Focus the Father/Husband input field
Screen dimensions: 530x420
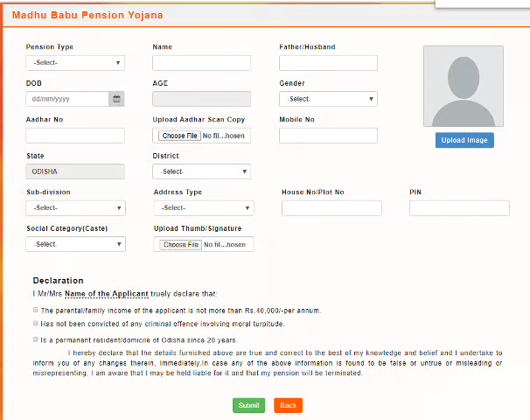[328, 63]
